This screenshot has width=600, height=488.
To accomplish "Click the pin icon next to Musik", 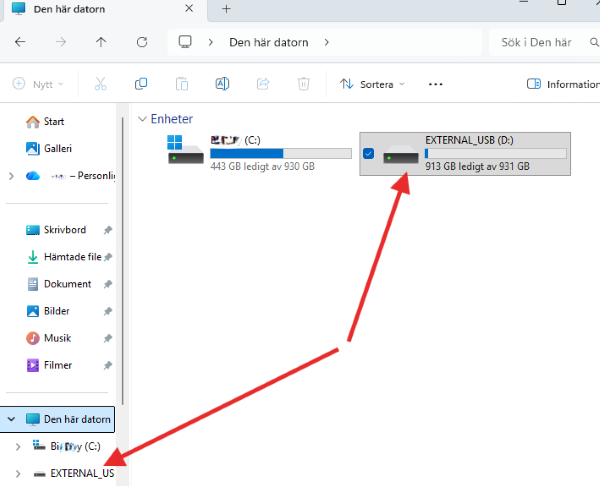I will pos(108,338).
